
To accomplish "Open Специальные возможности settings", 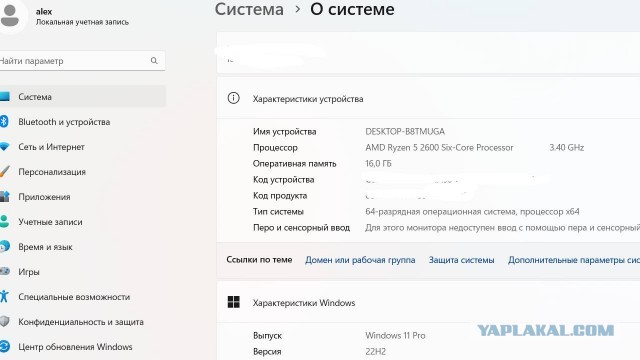I will 83,297.
